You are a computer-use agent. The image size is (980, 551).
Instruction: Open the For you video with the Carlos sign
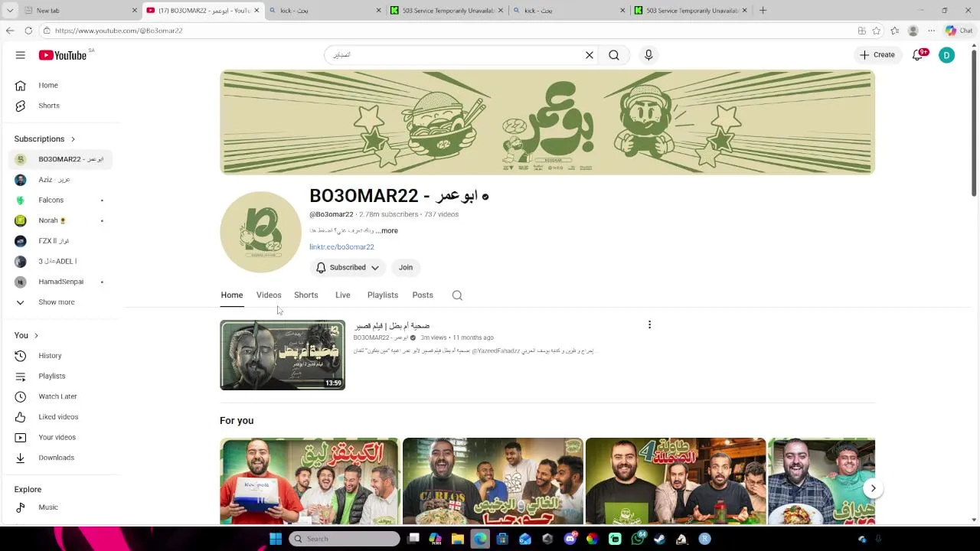click(492, 481)
